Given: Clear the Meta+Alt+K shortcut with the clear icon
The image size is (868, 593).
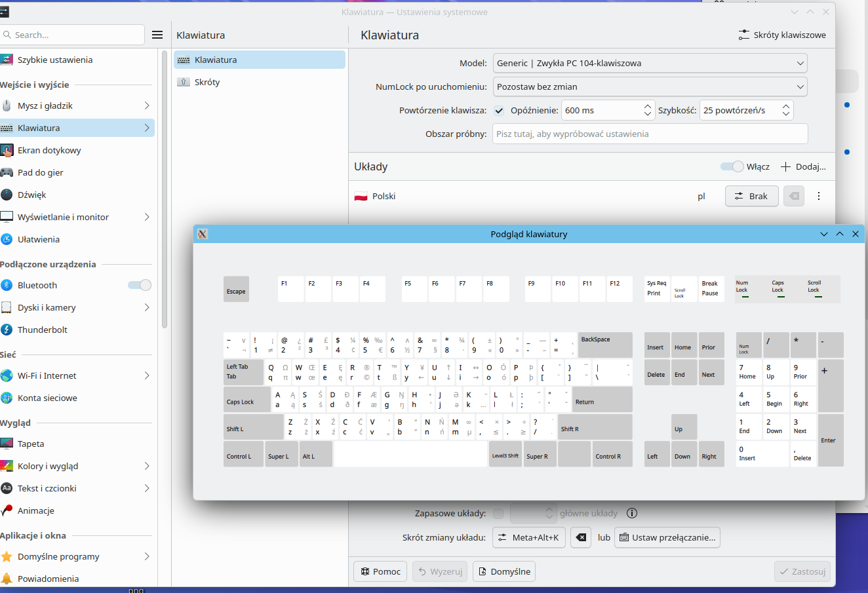Looking at the screenshot, I should click(580, 537).
